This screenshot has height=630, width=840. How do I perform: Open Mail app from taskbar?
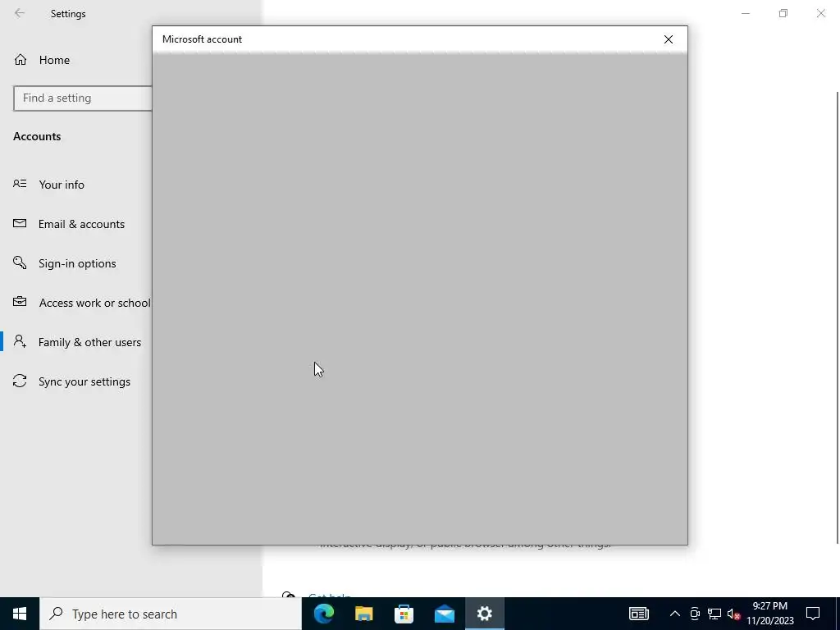click(444, 614)
